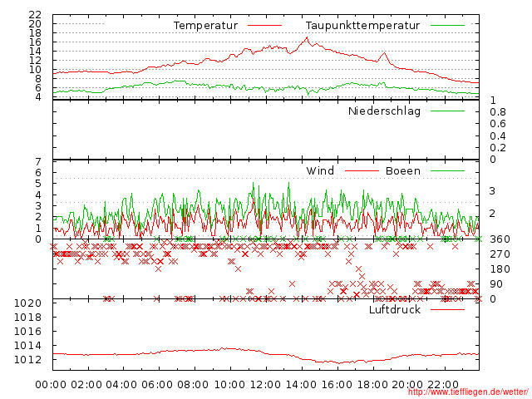This screenshot has width=532, height=399.
Task: Click the 22:00 time axis label
Action: [443, 385]
